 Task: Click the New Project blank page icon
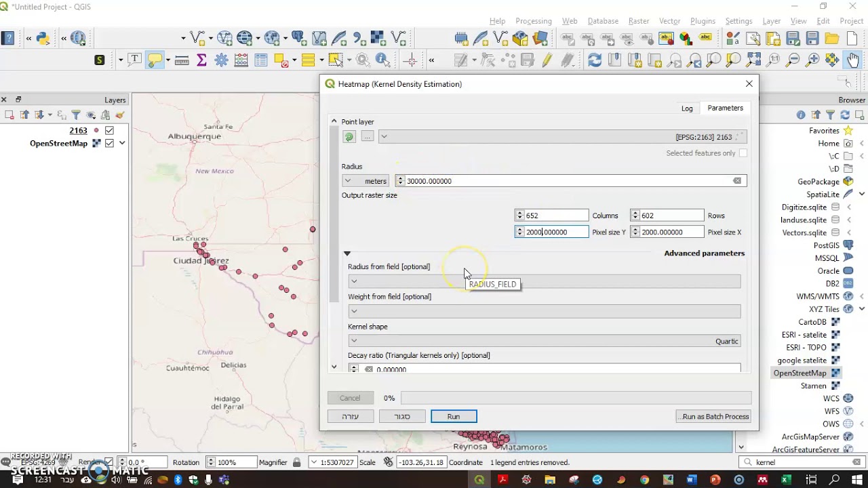(852, 39)
